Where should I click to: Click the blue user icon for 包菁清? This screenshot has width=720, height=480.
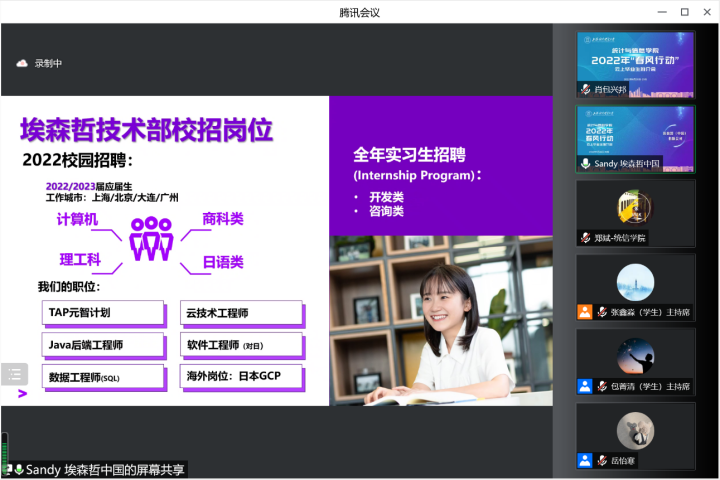(585, 386)
